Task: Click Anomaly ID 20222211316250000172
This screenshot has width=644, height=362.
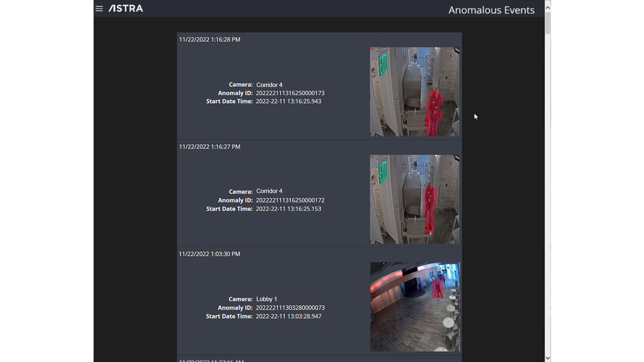Action: click(x=290, y=200)
